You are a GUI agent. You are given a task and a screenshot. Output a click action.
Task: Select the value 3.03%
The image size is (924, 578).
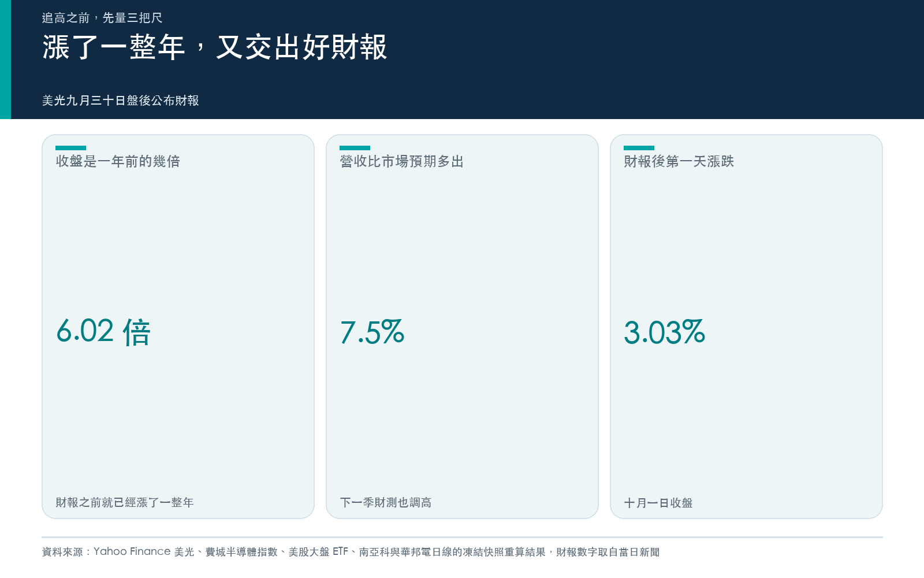[665, 332]
